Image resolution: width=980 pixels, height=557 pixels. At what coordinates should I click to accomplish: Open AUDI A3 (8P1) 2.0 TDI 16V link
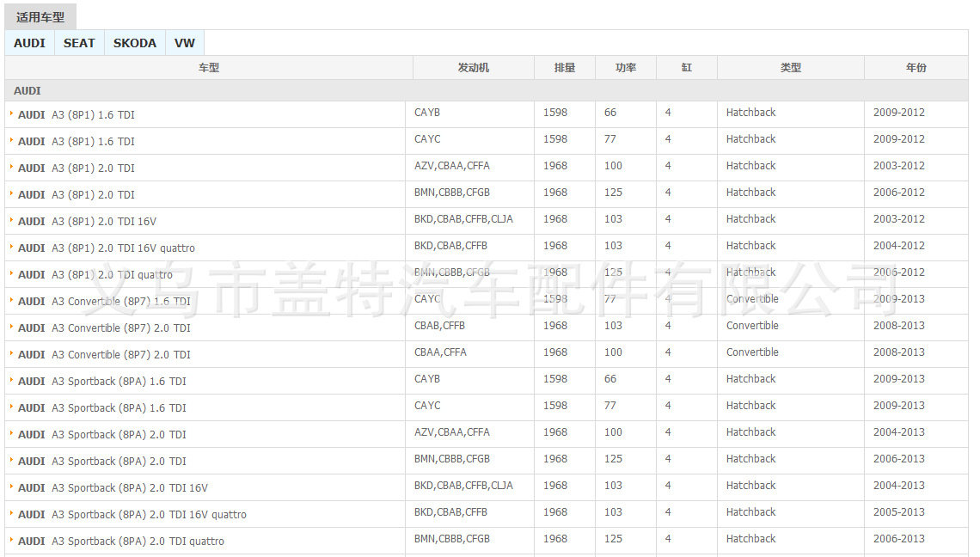tap(87, 221)
